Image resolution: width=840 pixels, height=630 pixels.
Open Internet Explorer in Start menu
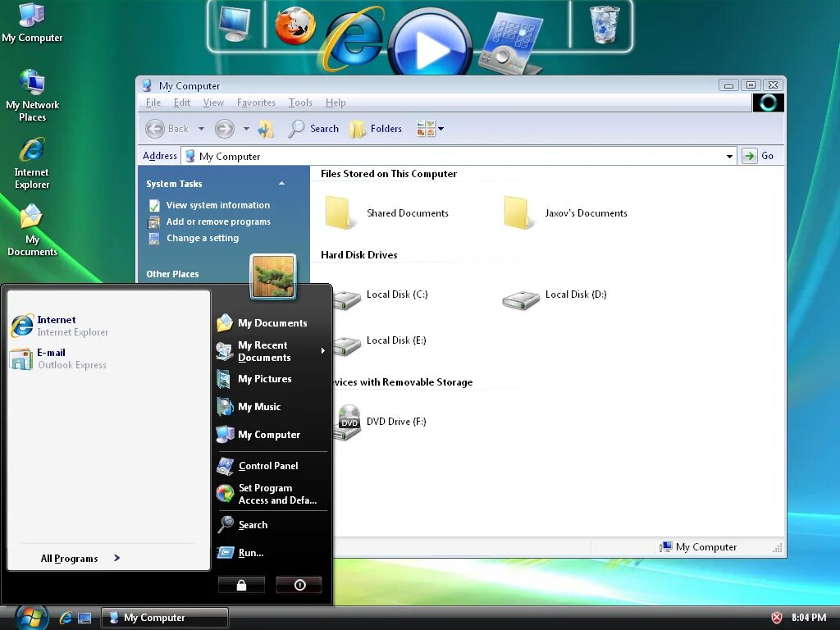click(60, 326)
